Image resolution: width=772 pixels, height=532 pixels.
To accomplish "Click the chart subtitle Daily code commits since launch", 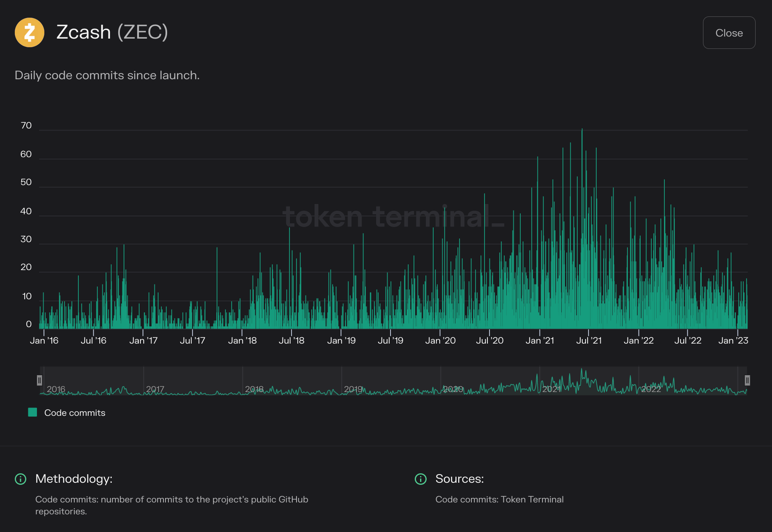I will [x=107, y=75].
